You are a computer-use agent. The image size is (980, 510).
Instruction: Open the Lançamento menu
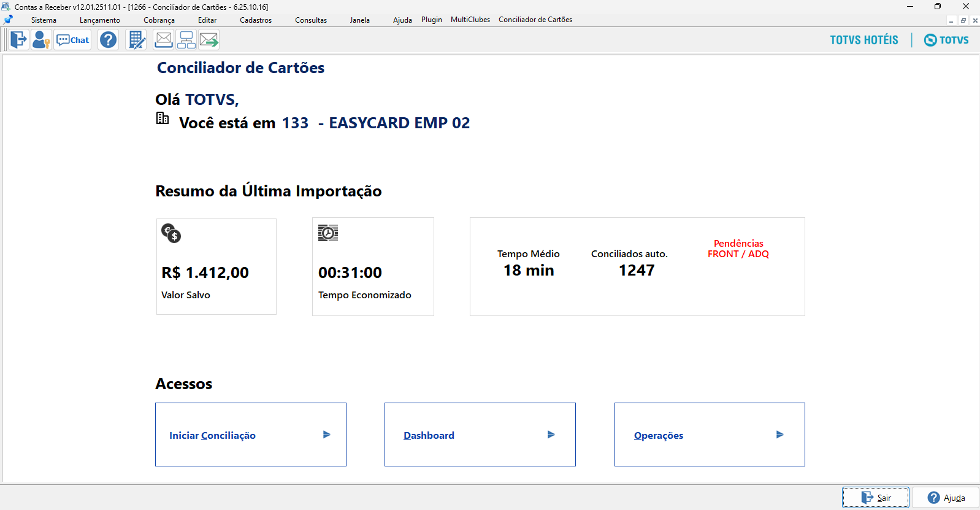click(x=100, y=20)
